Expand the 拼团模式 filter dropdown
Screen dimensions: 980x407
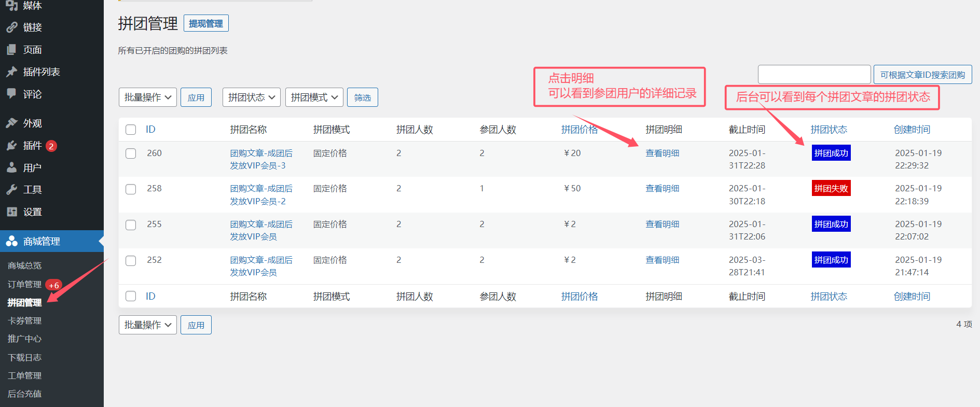pyautogui.click(x=314, y=97)
